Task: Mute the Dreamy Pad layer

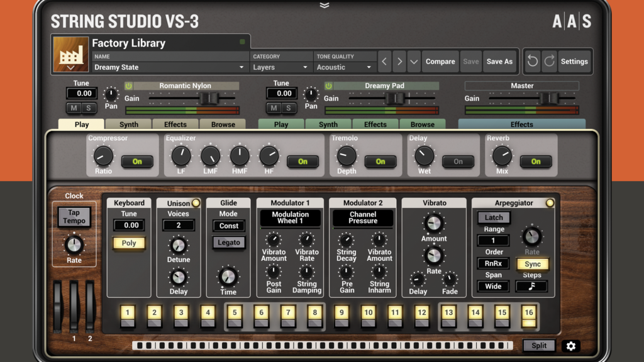Action: click(x=274, y=108)
